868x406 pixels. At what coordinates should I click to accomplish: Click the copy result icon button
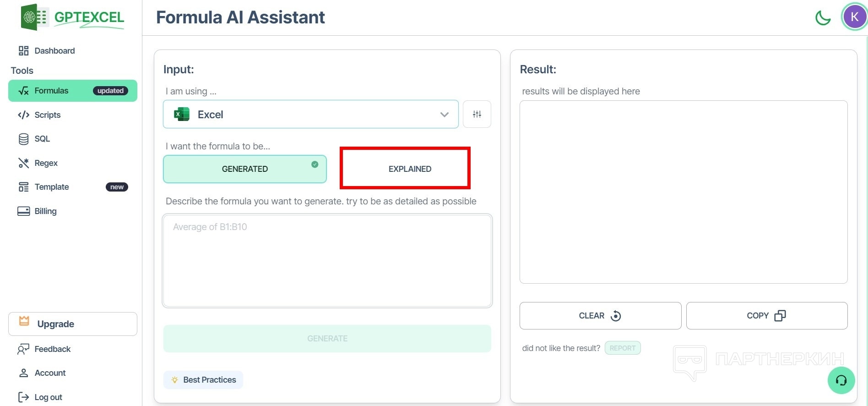click(x=767, y=316)
